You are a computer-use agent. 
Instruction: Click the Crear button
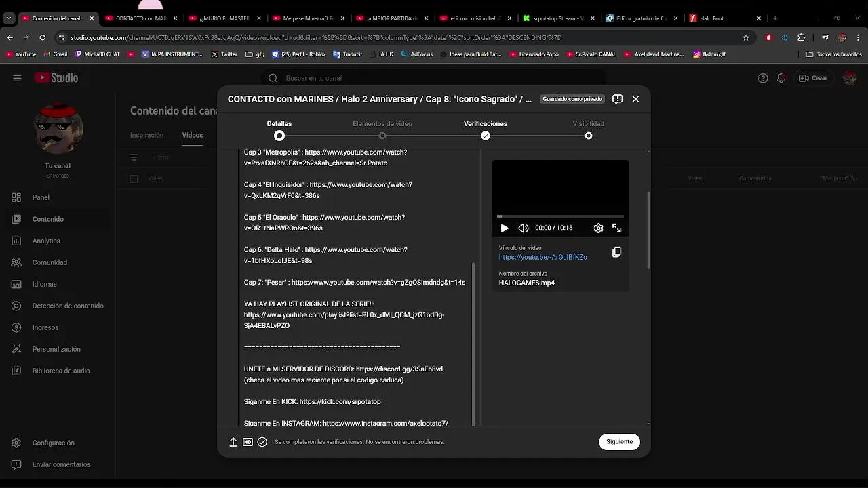point(813,78)
